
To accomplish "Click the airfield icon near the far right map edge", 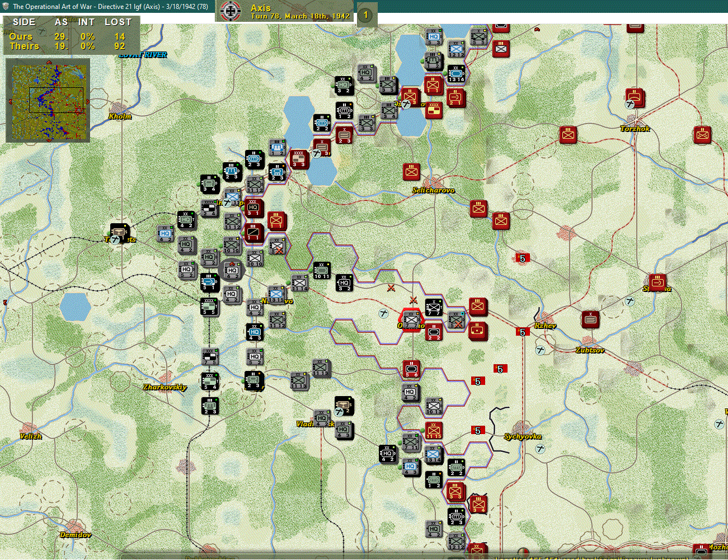I will point(721,424).
